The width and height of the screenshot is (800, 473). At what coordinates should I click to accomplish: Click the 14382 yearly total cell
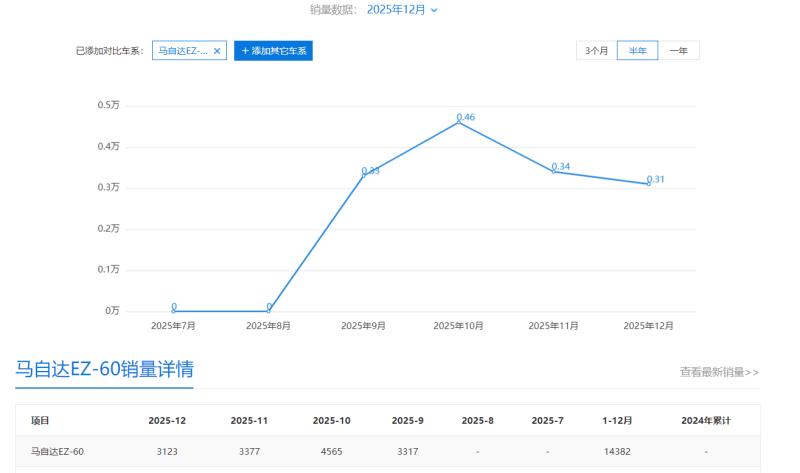617,452
